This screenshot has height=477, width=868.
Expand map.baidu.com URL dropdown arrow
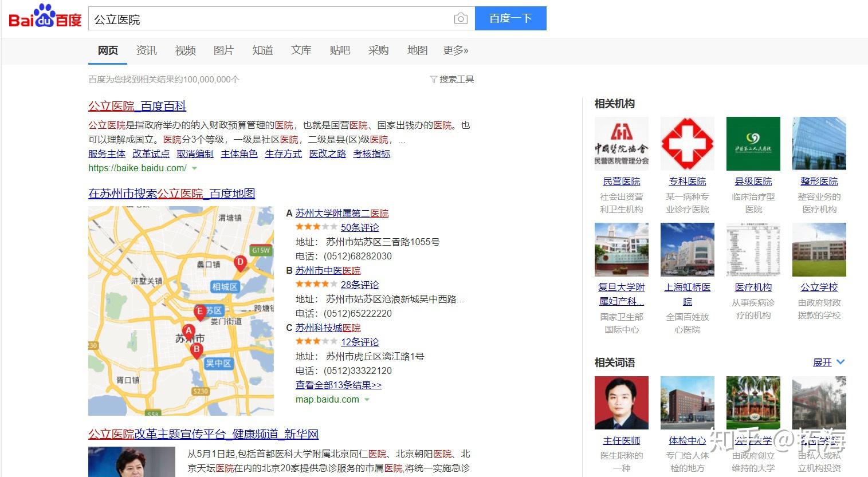[367, 400]
